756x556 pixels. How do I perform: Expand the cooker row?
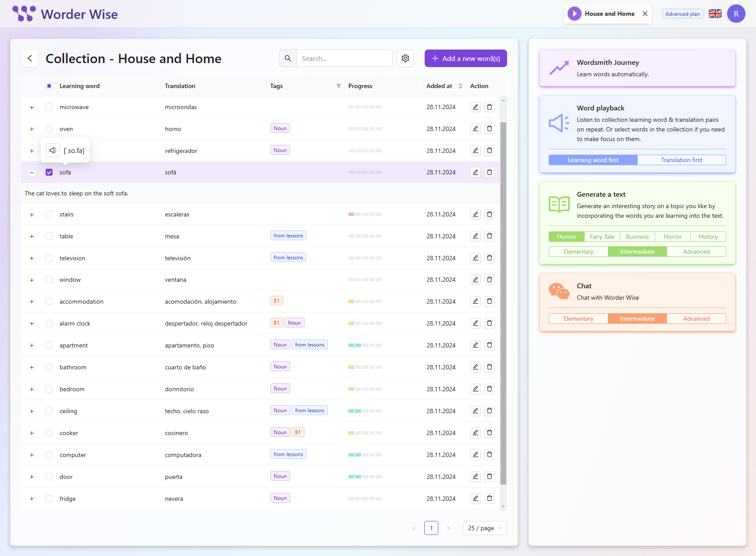32,433
